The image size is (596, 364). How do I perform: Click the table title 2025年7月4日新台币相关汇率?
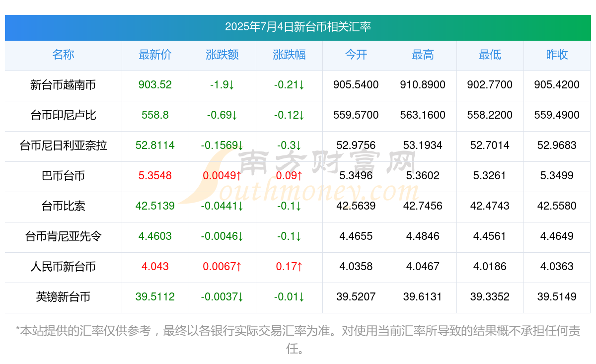point(298,26)
